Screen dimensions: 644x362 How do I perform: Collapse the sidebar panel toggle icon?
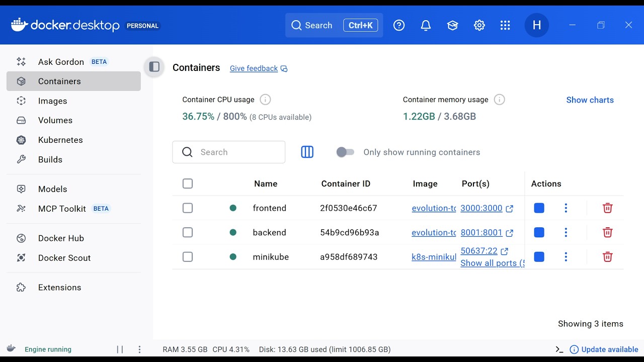click(x=154, y=67)
